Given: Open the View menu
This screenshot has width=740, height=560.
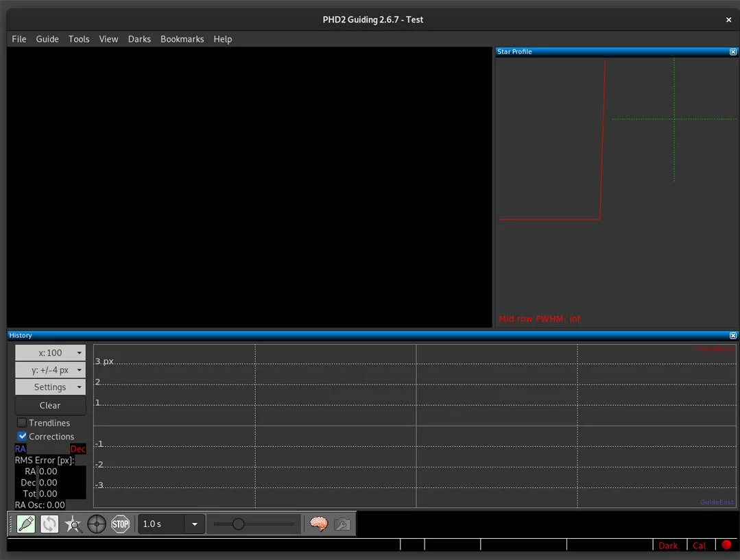Looking at the screenshot, I should [x=108, y=39].
